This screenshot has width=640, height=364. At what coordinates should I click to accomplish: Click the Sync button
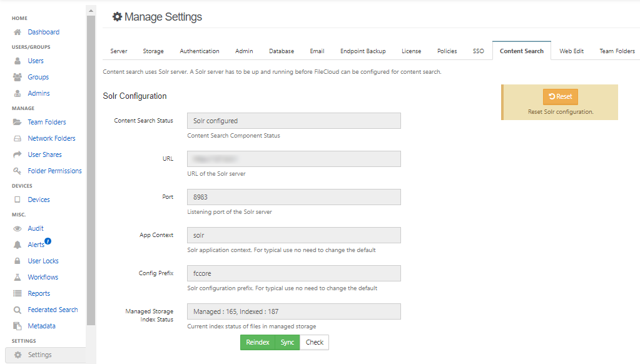(x=287, y=342)
